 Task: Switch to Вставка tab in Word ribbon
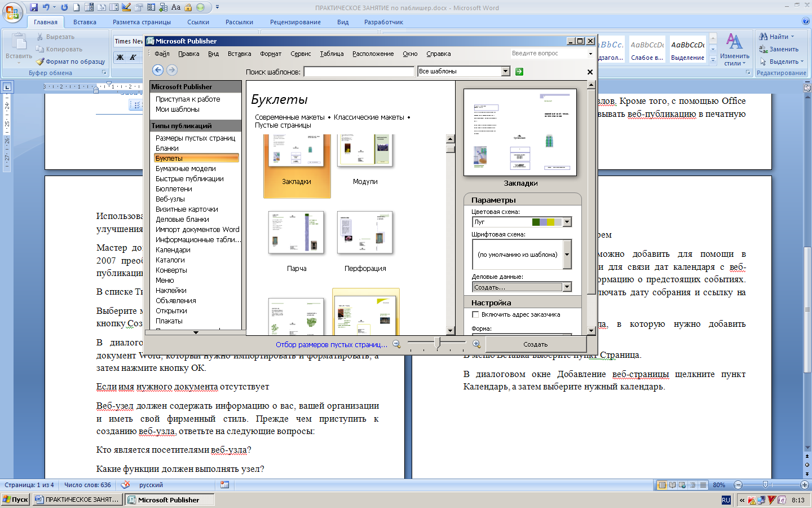pos(85,22)
